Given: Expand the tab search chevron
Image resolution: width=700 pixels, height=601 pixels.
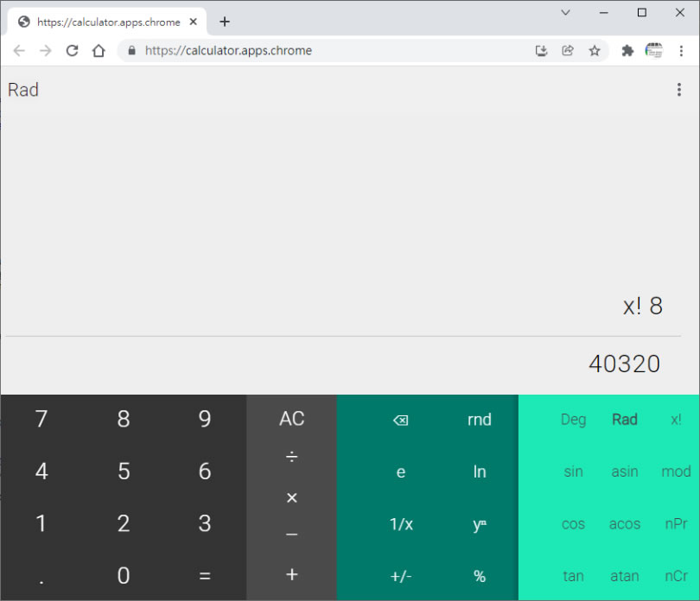Looking at the screenshot, I should (x=565, y=12).
